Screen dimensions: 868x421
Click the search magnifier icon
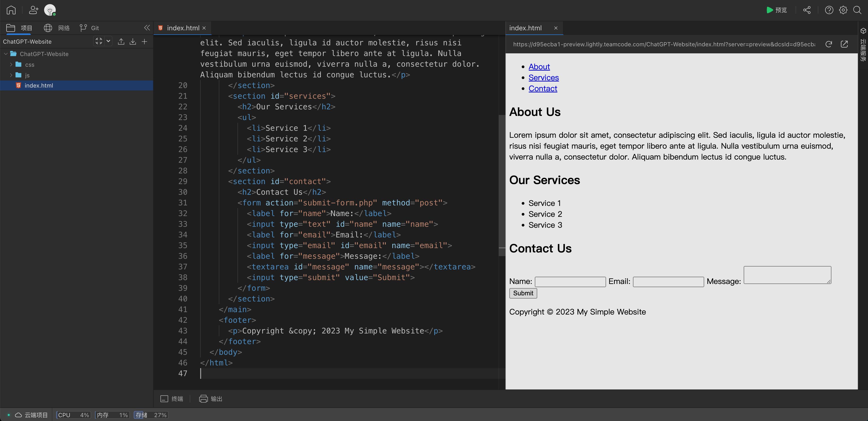click(857, 10)
